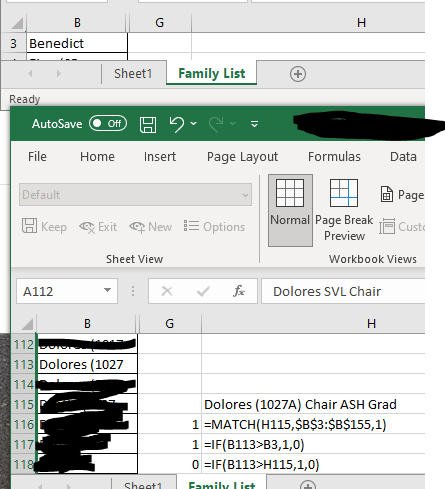Click the Exit sheet view button

click(x=98, y=227)
